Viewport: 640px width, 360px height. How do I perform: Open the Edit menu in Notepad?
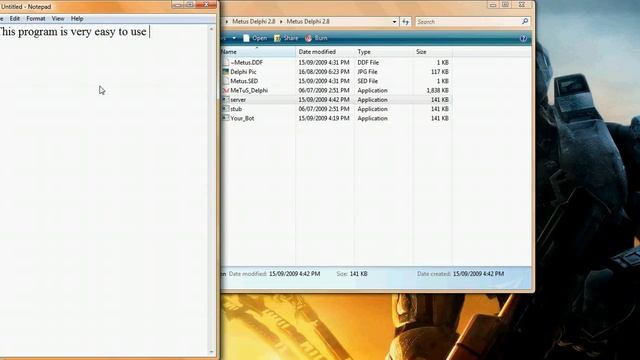tap(15, 18)
